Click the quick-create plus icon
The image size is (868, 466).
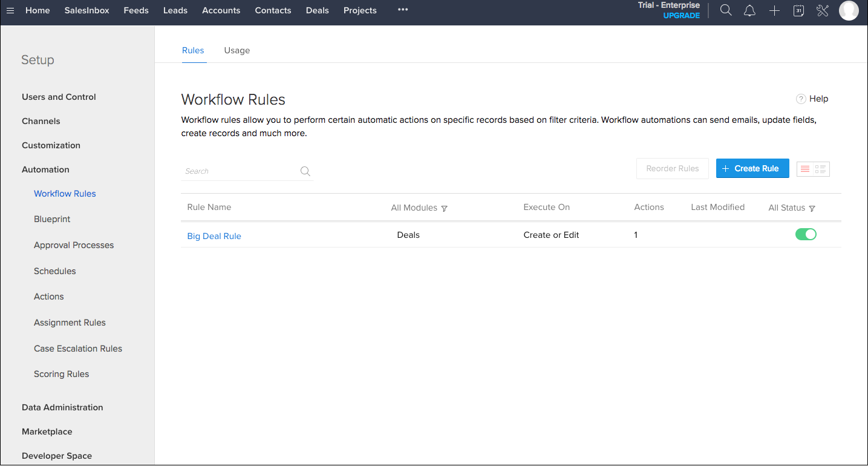point(774,10)
